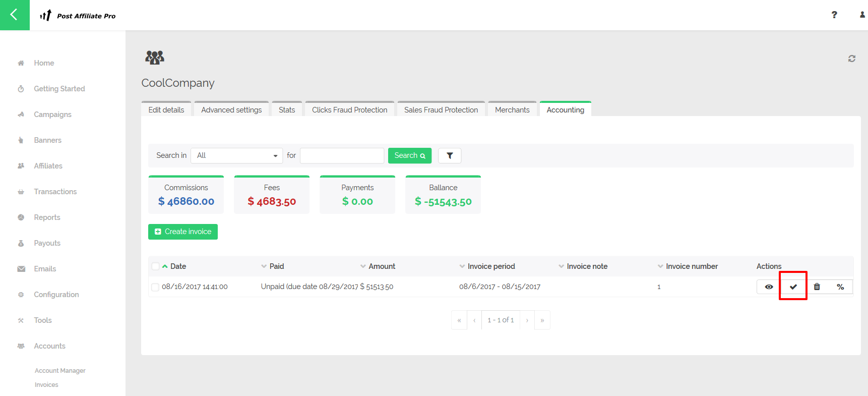Toggle the select-all checkbox in header
868x396 pixels.
coord(155,266)
